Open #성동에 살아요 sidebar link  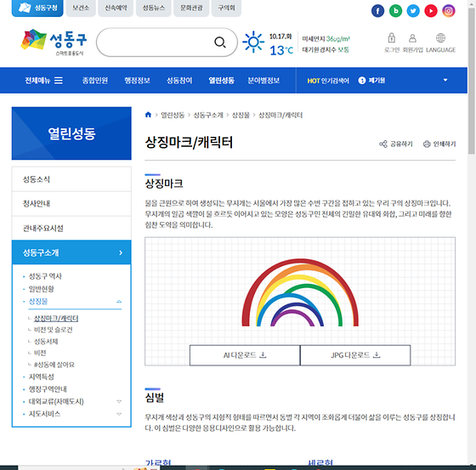54,365
